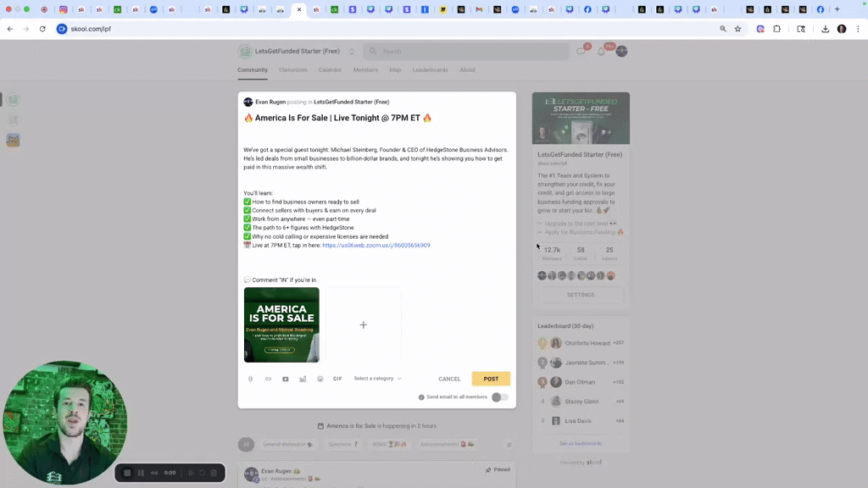The height and width of the screenshot is (488, 868).
Task: Open the notifications bell icon
Action: [x=601, y=52]
